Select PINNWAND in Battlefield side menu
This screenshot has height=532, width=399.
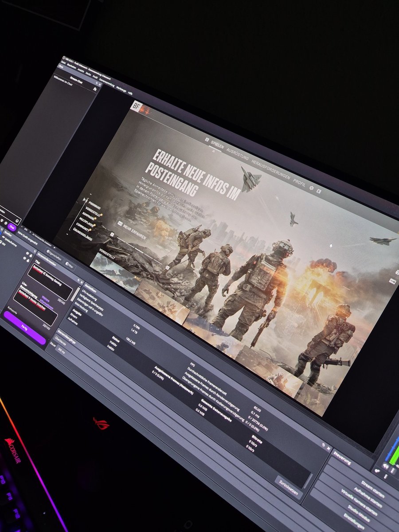click(x=94, y=205)
